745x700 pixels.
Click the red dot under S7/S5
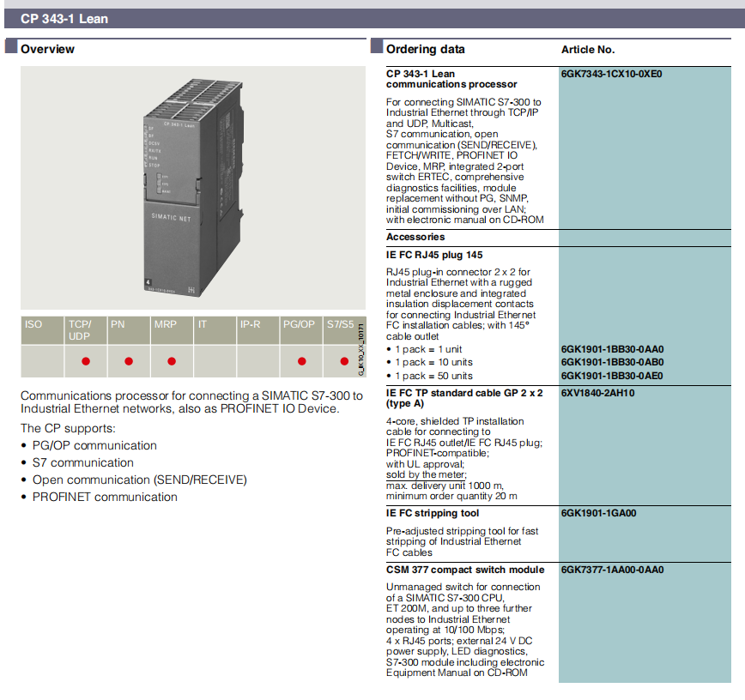click(x=343, y=361)
